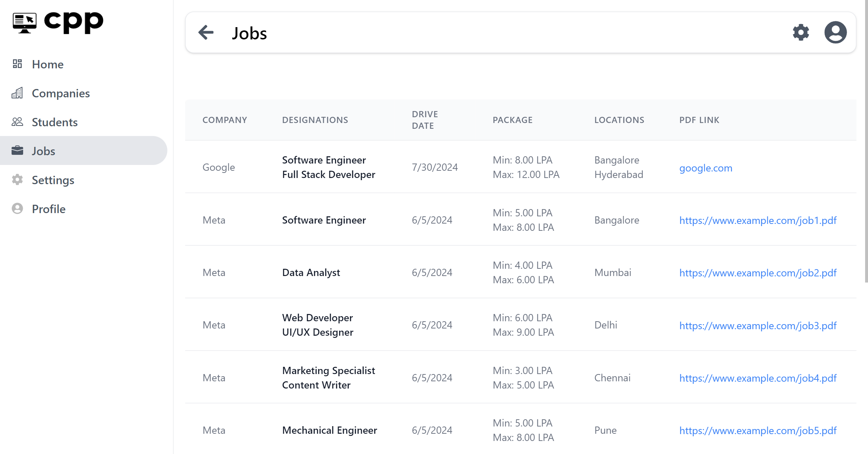Screen dimensions: 868x454
Task: Click the Home dashboard grid icon
Action: (17, 64)
